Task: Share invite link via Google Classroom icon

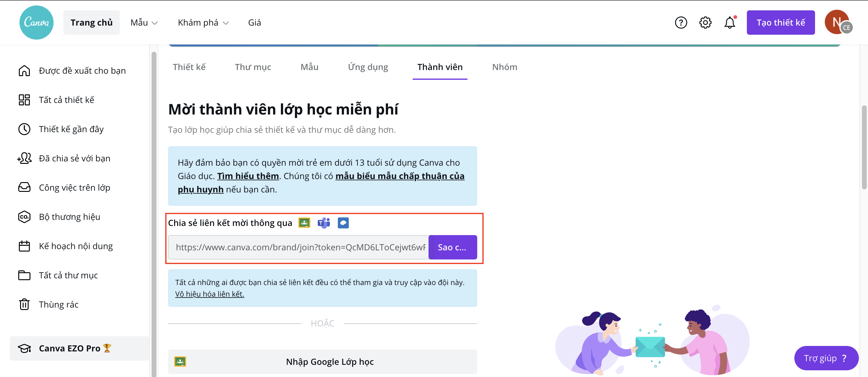Action: pyautogui.click(x=304, y=223)
